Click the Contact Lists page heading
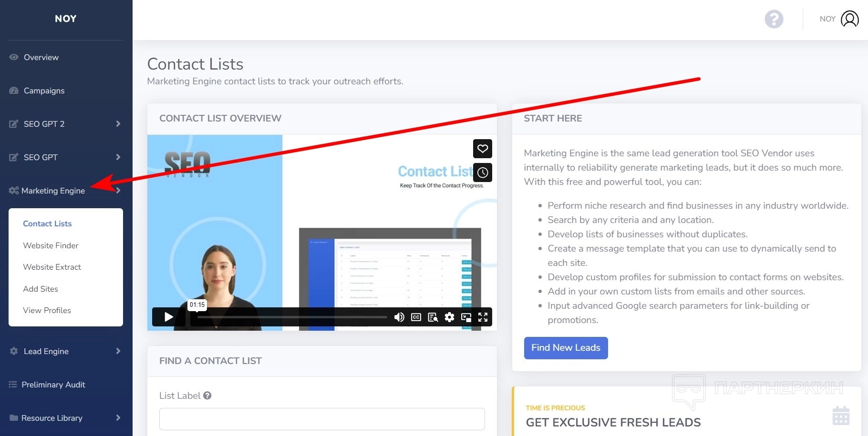 pos(195,64)
